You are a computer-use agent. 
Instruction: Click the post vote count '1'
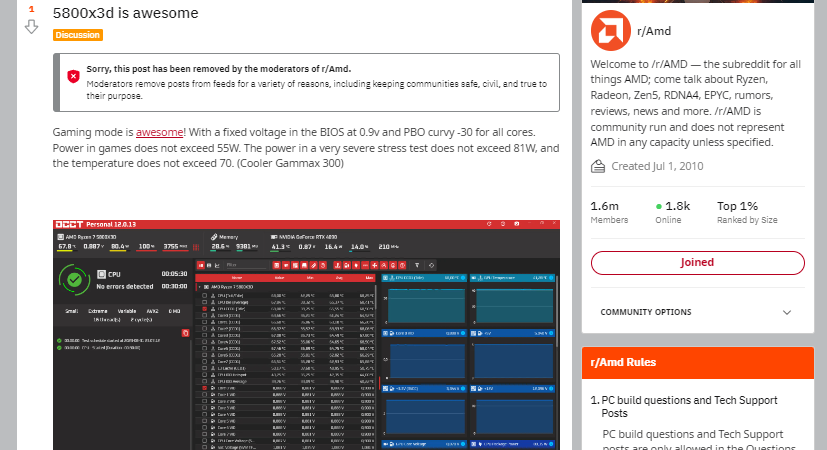(x=31, y=9)
